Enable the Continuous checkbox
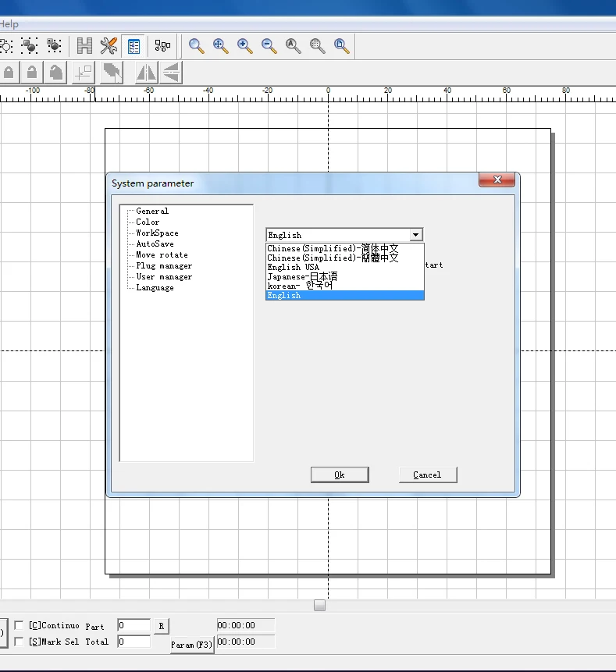616x672 pixels. [x=20, y=626]
